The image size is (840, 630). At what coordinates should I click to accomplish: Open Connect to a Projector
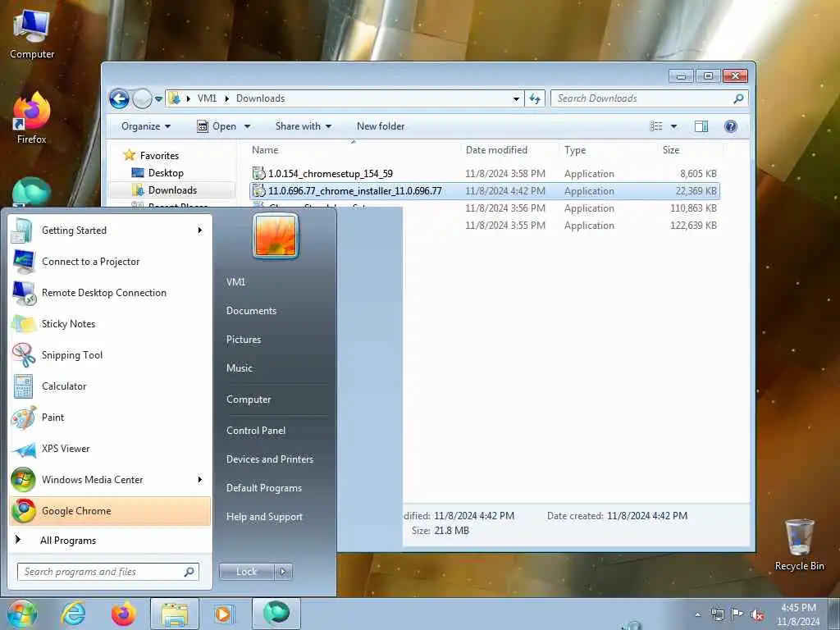pos(110,262)
